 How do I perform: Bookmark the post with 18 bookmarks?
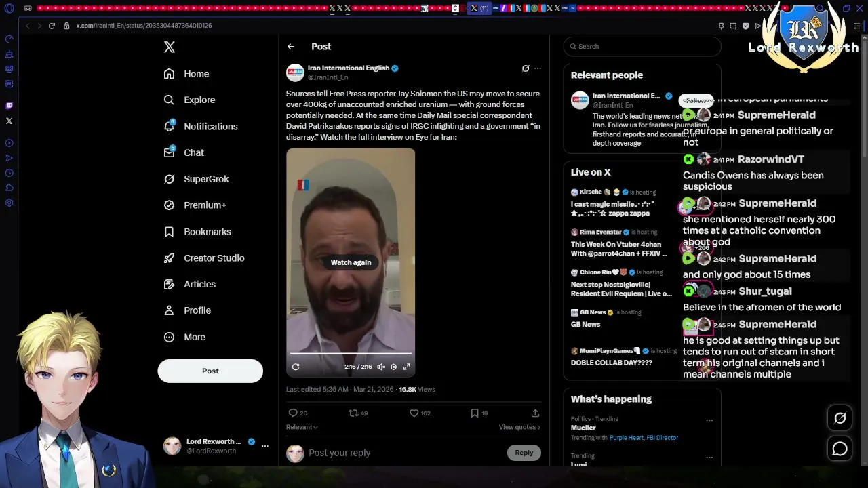[479, 413]
